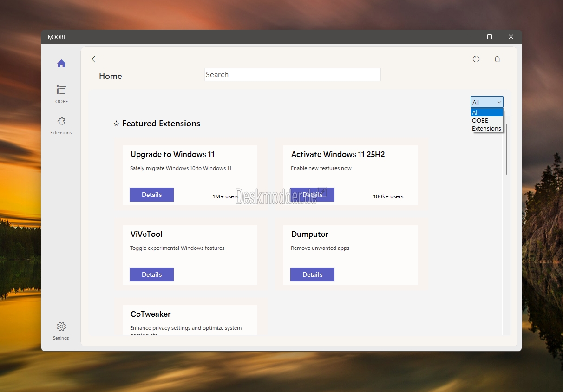Open the OOBE list icon
This screenshot has height=392, width=563.
tap(61, 90)
